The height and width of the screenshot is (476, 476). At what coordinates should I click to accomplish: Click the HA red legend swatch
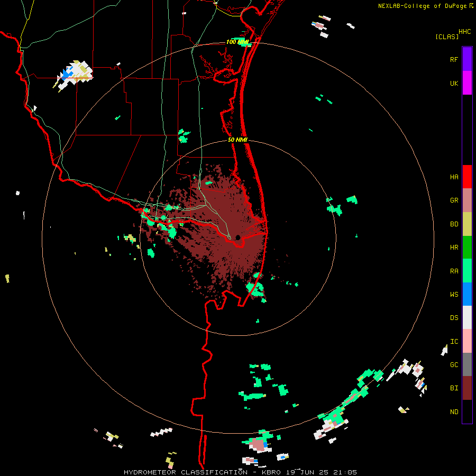(467, 177)
